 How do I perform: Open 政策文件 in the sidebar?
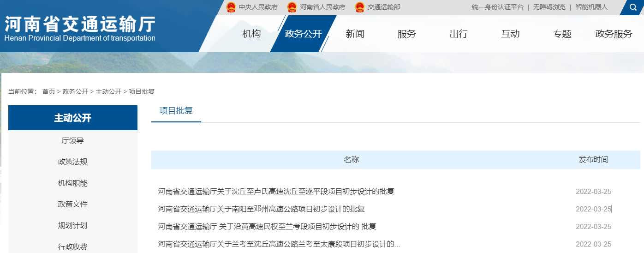click(x=73, y=205)
